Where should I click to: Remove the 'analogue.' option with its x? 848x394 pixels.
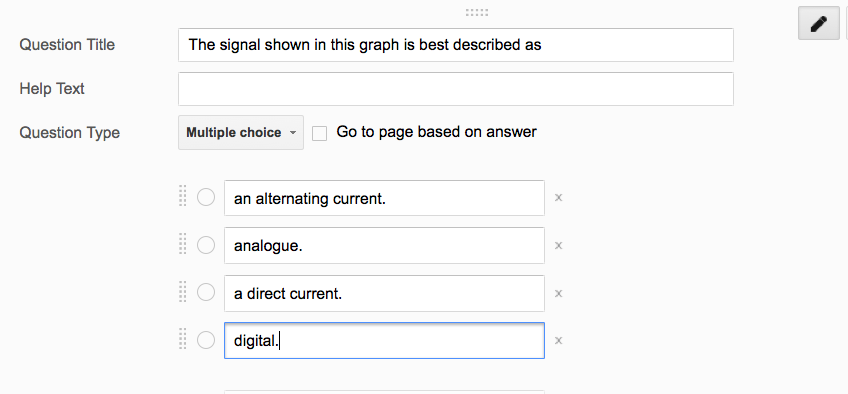coord(559,245)
